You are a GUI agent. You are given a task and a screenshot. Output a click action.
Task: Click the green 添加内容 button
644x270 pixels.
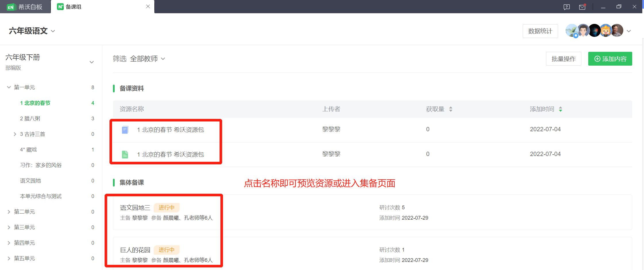click(x=610, y=59)
